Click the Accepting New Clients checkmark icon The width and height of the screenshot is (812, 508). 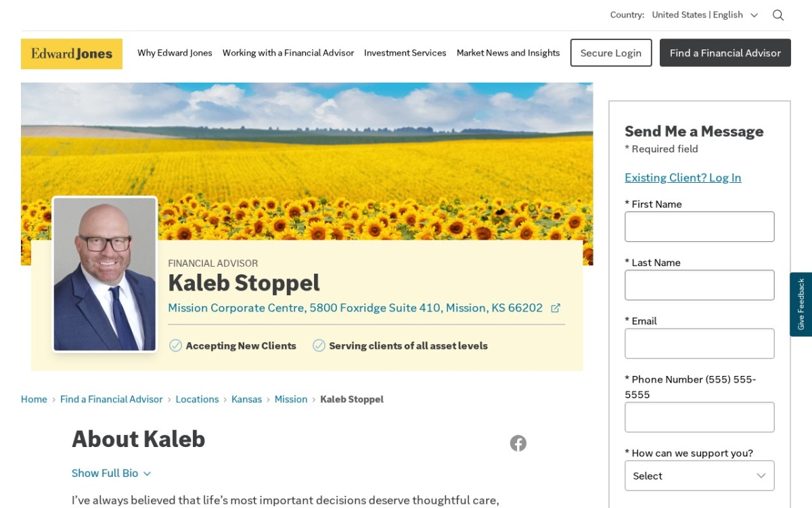point(175,345)
